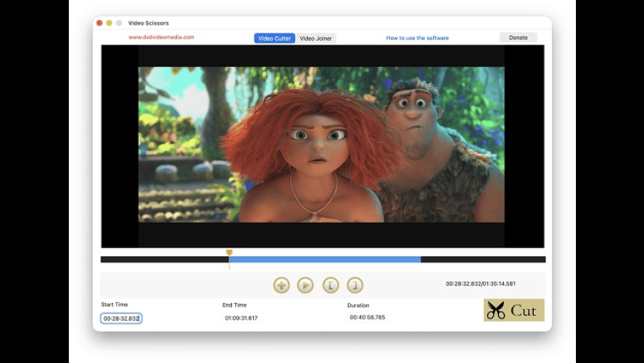Click the current time/total time readout
The image size is (644, 363).
click(x=480, y=284)
